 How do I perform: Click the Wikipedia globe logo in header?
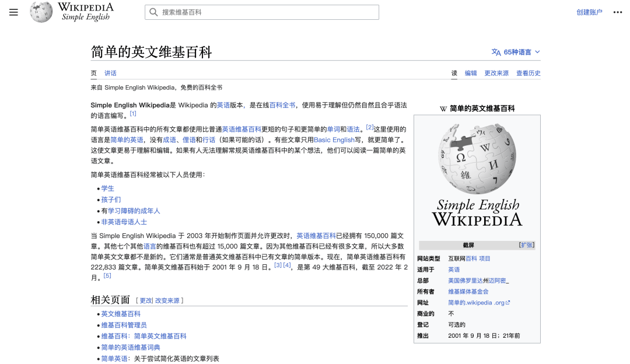coord(41,12)
